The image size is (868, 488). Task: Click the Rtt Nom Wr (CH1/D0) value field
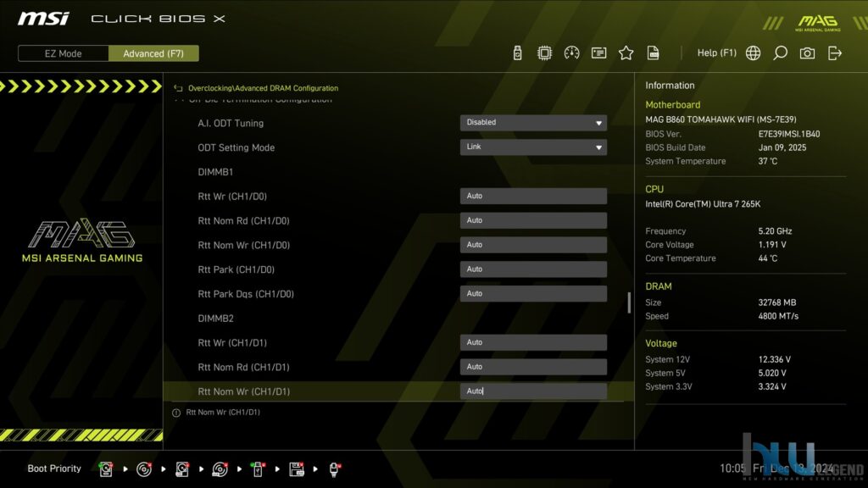tap(533, 245)
